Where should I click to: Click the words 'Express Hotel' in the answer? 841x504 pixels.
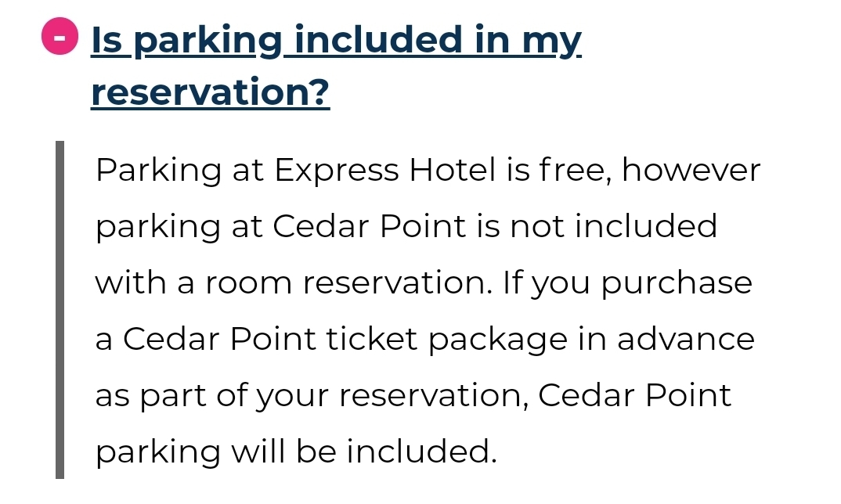384,171
